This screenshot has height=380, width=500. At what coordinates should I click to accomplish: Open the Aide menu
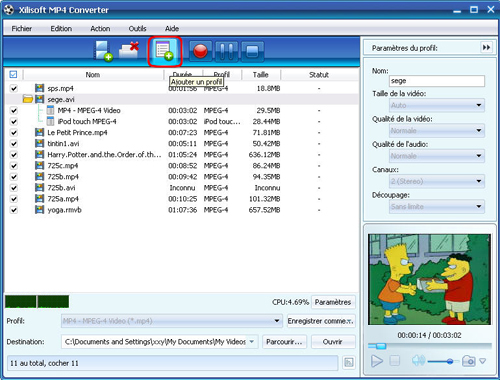point(172,29)
